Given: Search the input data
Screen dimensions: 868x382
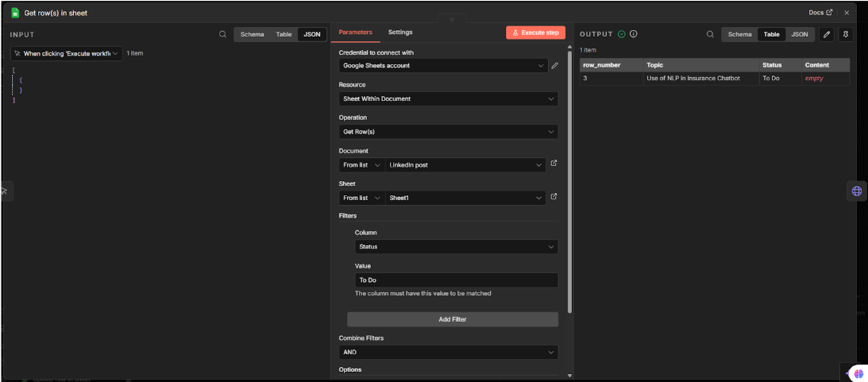Looking at the screenshot, I should coord(222,34).
